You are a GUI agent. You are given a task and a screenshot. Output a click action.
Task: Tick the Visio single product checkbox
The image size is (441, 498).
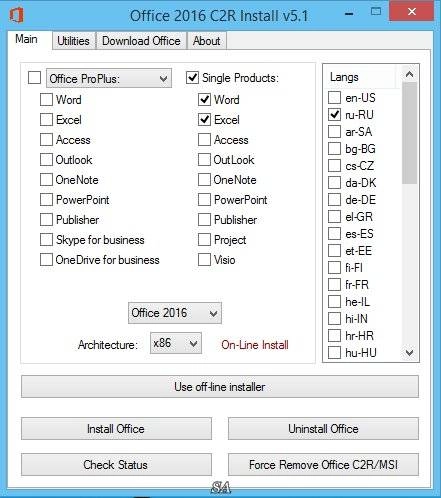point(204,260)
